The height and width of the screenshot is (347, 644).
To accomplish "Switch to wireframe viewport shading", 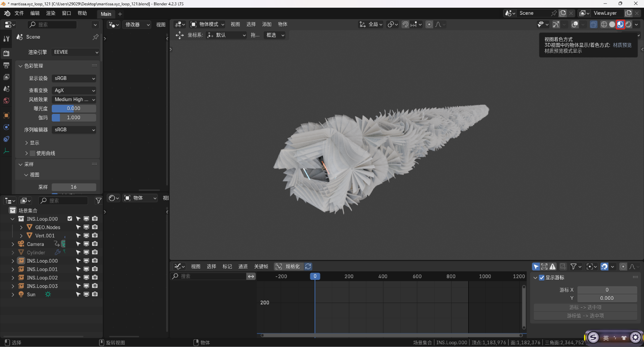I will point(604,25).
